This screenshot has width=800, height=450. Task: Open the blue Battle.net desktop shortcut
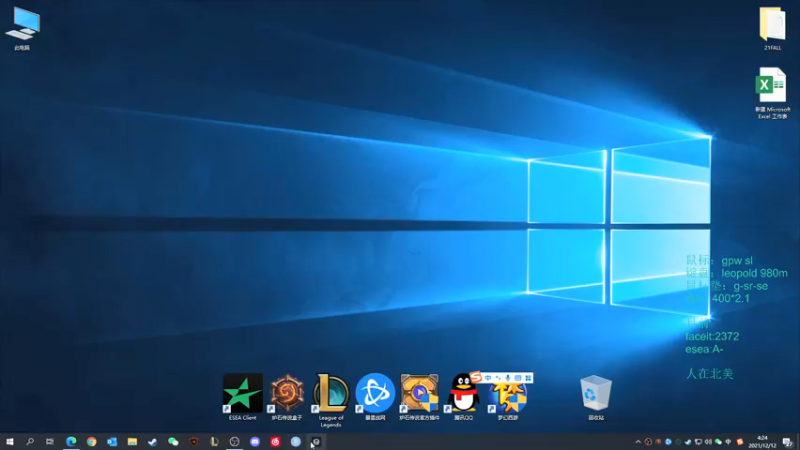[x=375, y=397]
